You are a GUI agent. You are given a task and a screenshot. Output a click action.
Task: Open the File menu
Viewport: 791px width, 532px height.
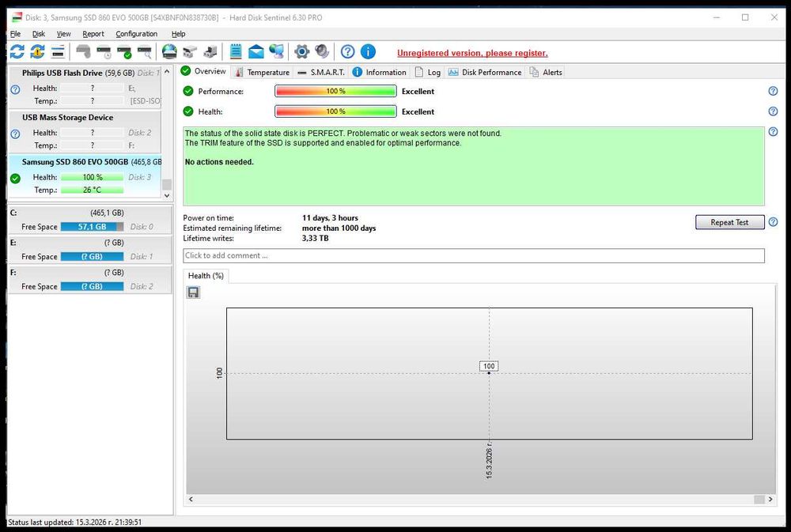[x=16, y=34]
